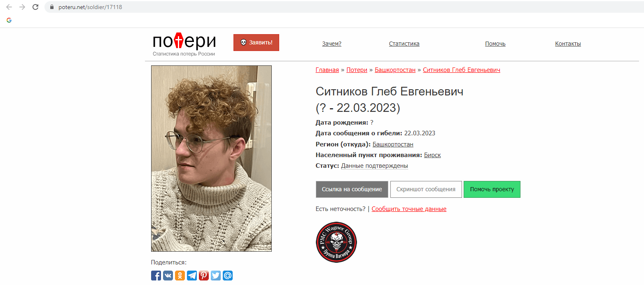Screen dimensions: 644x285
Task: Open the Статистика menu item
Action: pyautogui.click(x=404, y=44)
